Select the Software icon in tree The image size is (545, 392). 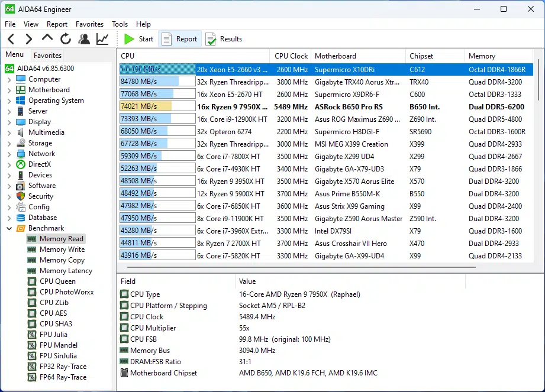(21, 186)
